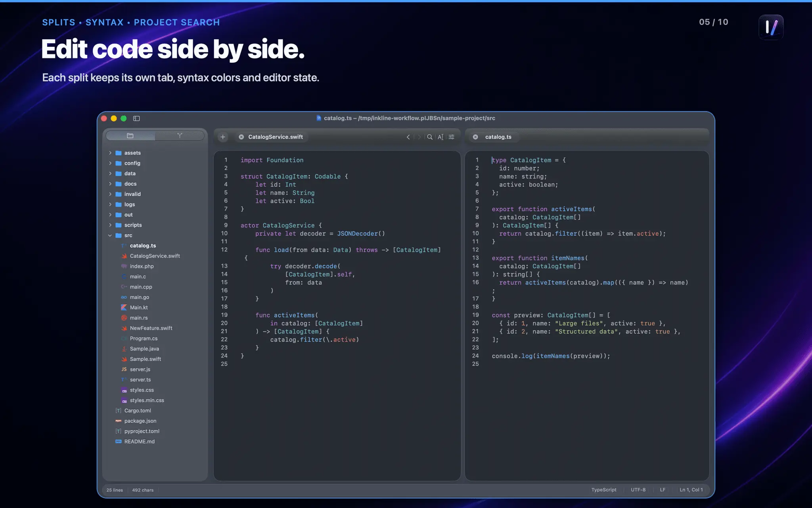This screenshot has width=812, height=508.
Task: Expand the logs folder
Action: click(x=110, y=204)
